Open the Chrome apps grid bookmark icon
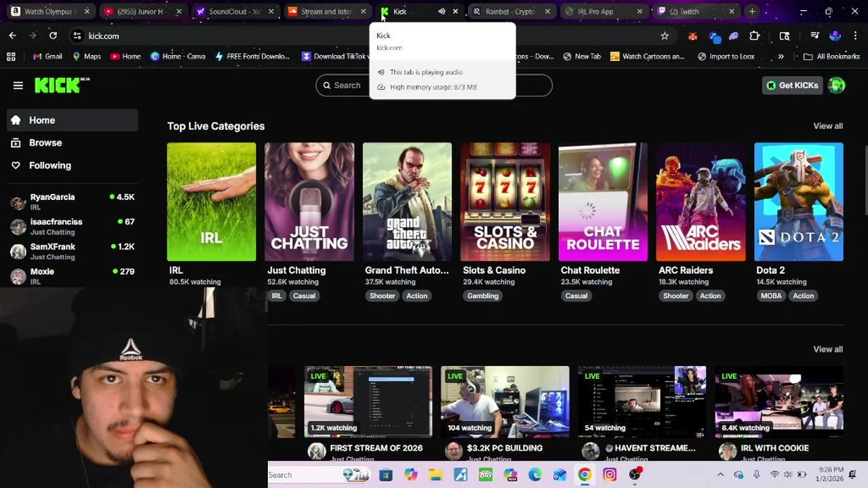The height and width of the screenshot is (488, 868). tap(11, 56)
